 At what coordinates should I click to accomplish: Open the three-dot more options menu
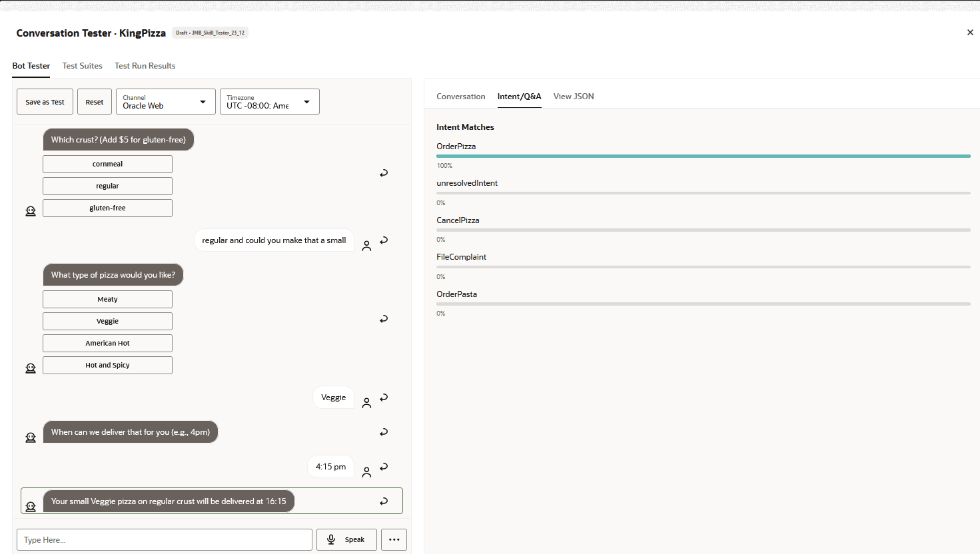click(x=394, y=539)
